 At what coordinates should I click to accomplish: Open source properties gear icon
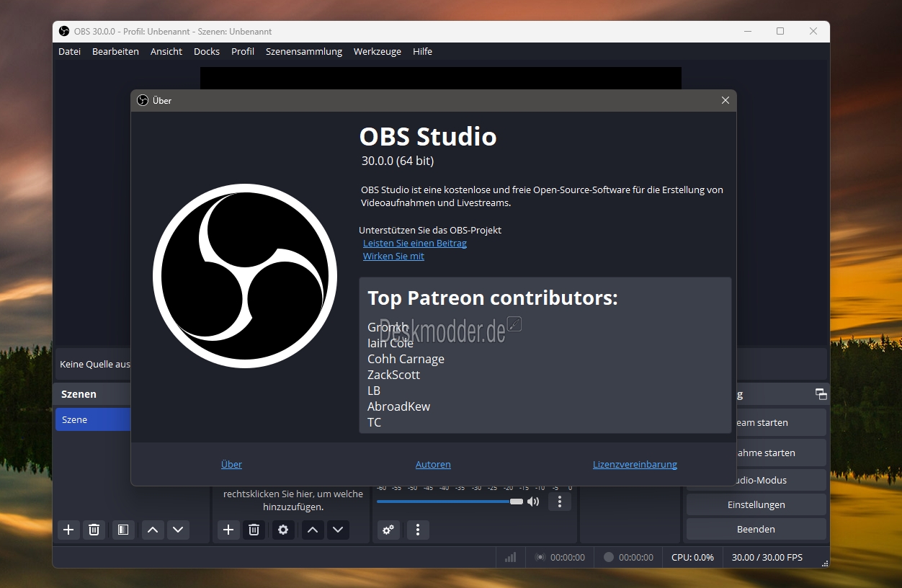pos(283,530)
